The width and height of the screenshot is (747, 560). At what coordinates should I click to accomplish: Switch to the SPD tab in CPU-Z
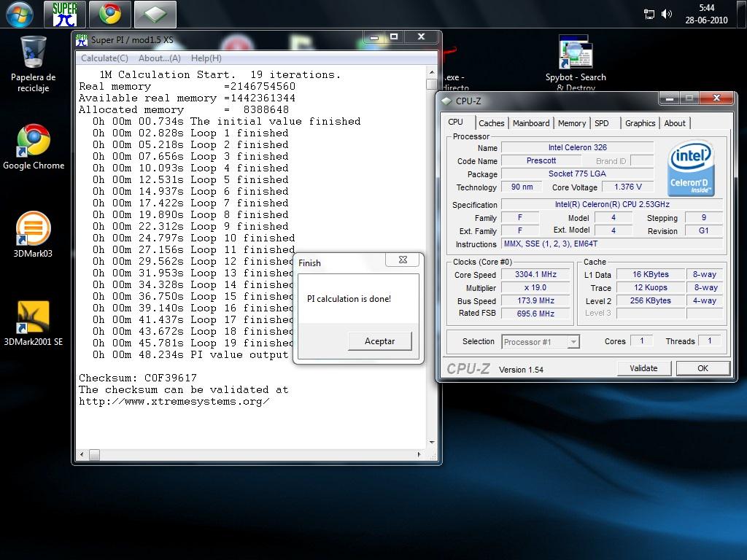point(602,123)
